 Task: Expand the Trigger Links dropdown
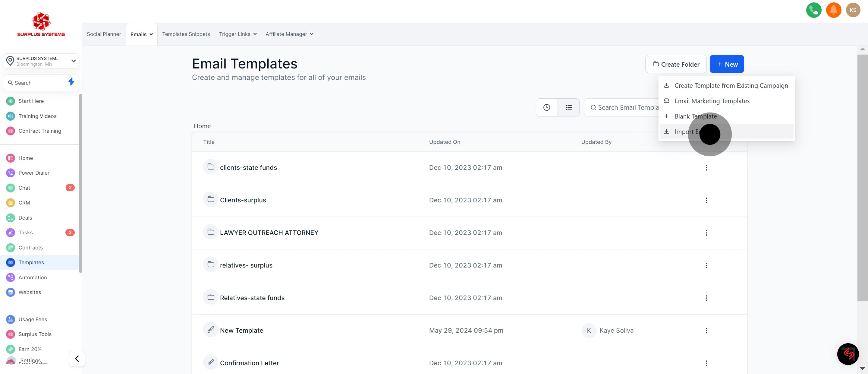[x=237, y=34]
